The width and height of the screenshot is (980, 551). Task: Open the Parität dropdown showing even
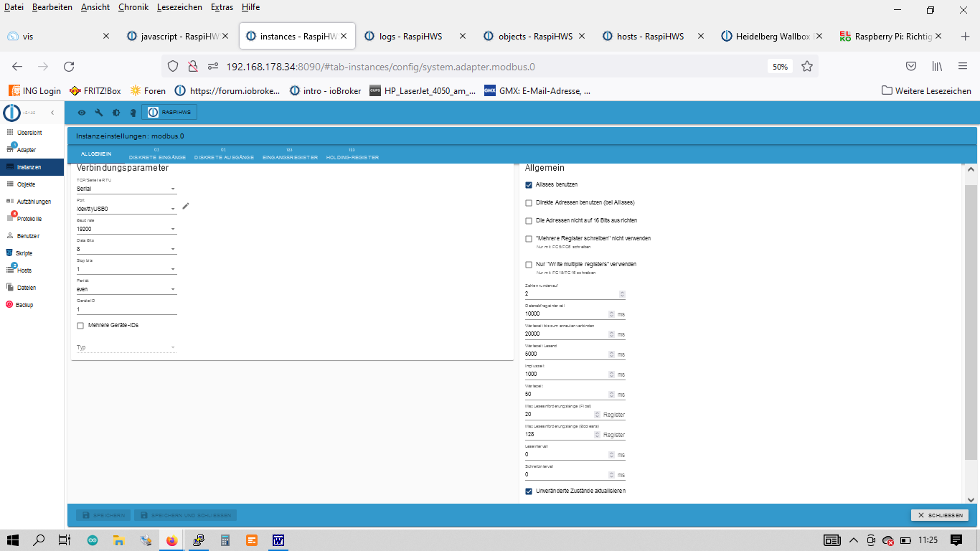126,289
